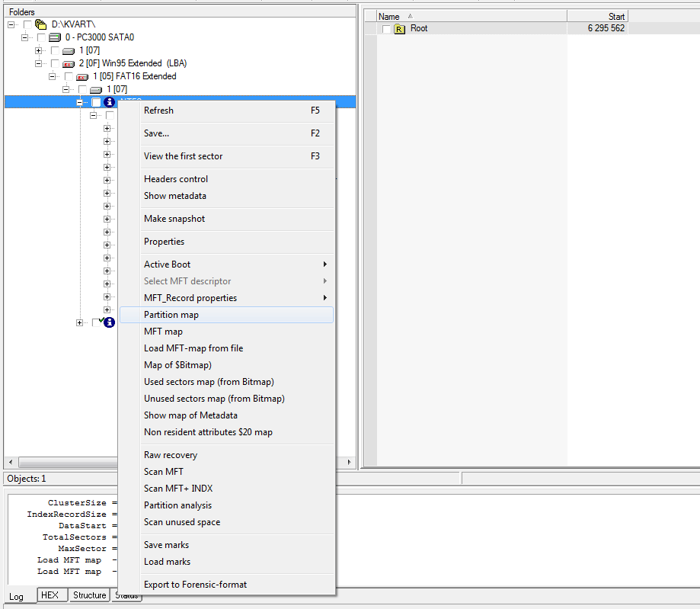
Task: Click drive icon of first 1 [07] partition
Action: click(69, 50)
